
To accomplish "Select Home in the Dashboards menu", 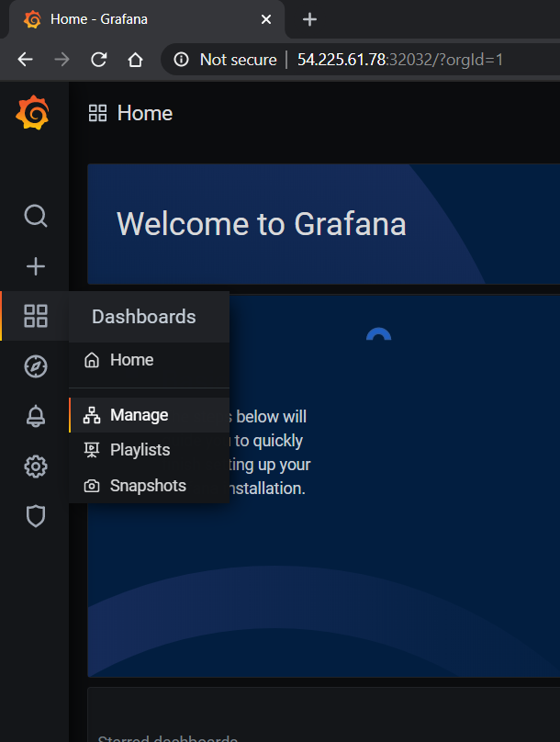I will pyautogui.click(x=131, y=360).
